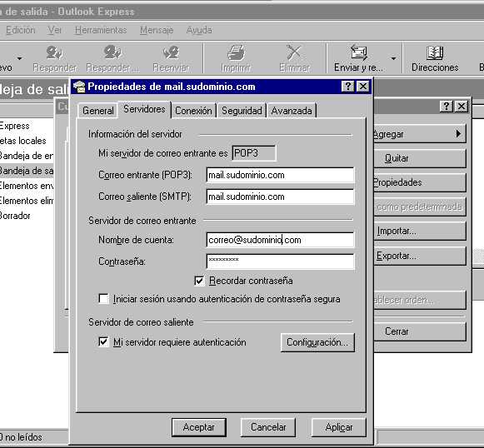The width and height of the screenshot is (484, 448).
Task: Select the Servidores tab
Action: point(144,109)
